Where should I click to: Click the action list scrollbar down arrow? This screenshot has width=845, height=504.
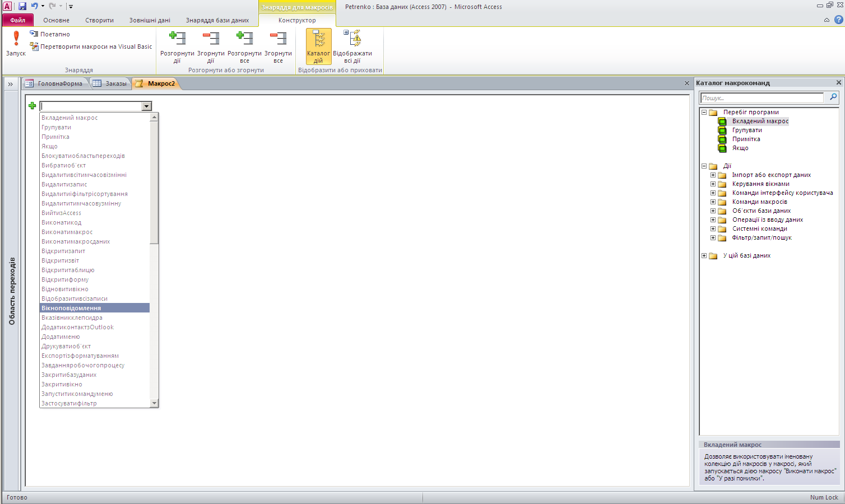point(154,403)
